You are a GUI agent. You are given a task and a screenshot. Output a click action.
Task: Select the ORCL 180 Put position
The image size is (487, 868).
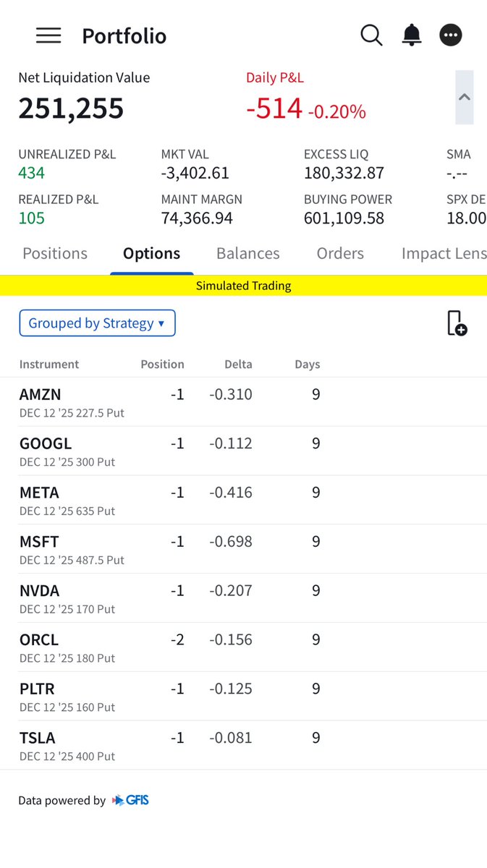(243, 647)
